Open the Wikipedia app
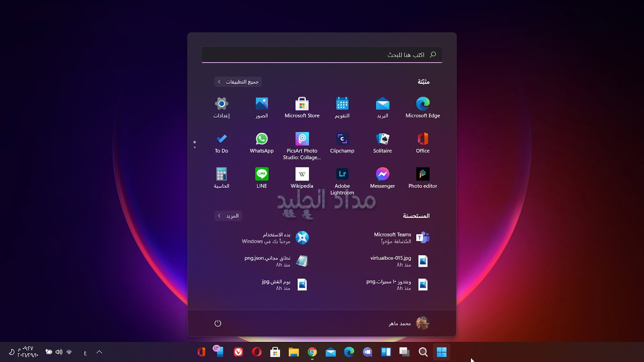 (302, 178)
